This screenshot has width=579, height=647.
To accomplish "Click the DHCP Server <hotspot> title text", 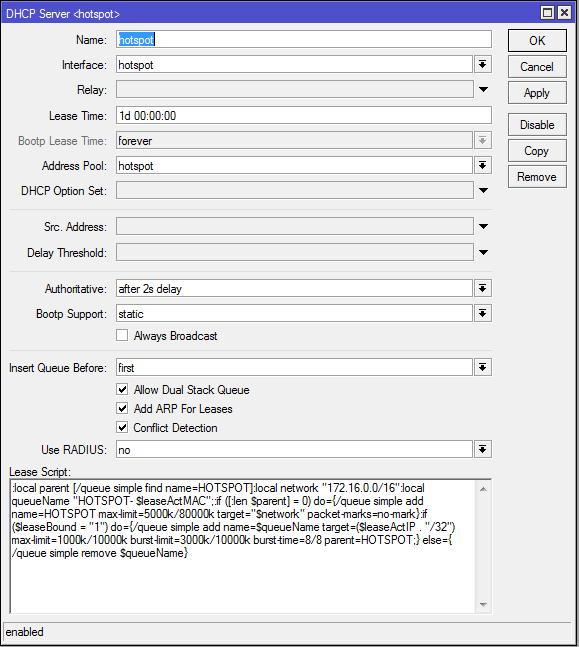I will [63, 14].
